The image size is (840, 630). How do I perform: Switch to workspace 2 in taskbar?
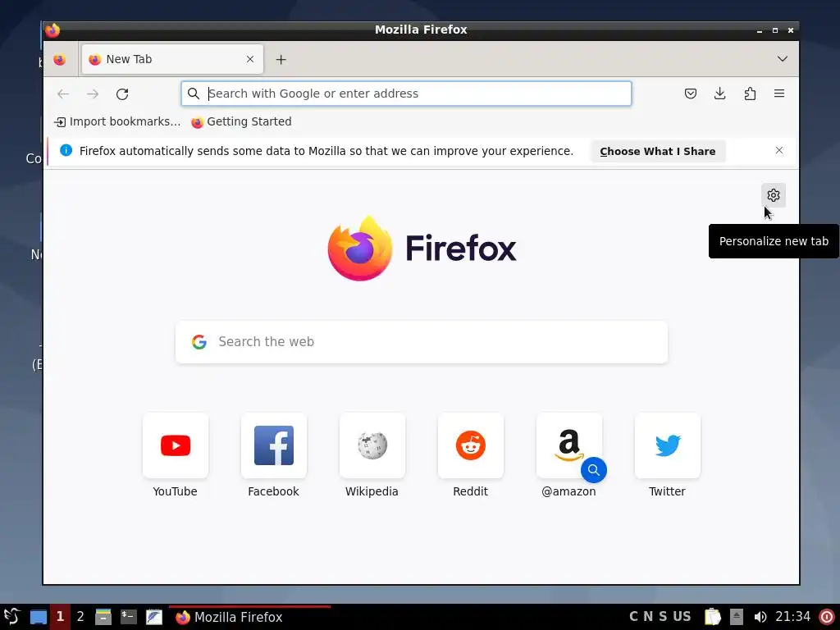(80, 617)
